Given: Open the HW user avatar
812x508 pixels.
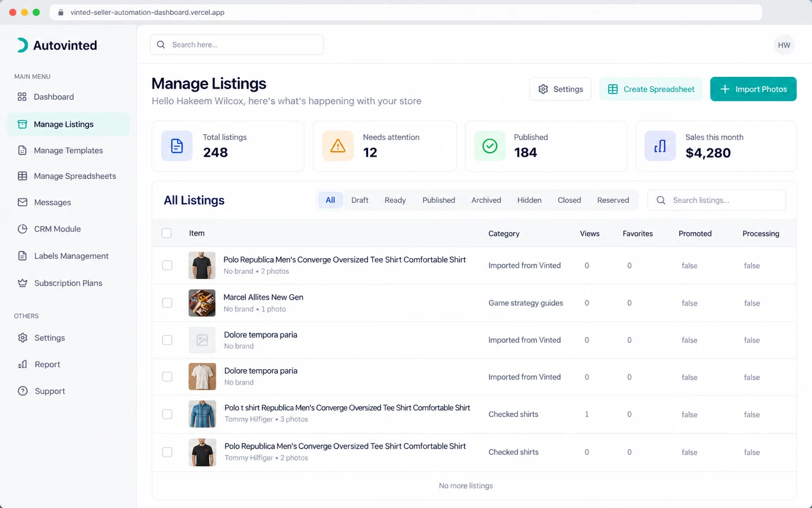Looking at the screenshot, I should tap(784, 45).
